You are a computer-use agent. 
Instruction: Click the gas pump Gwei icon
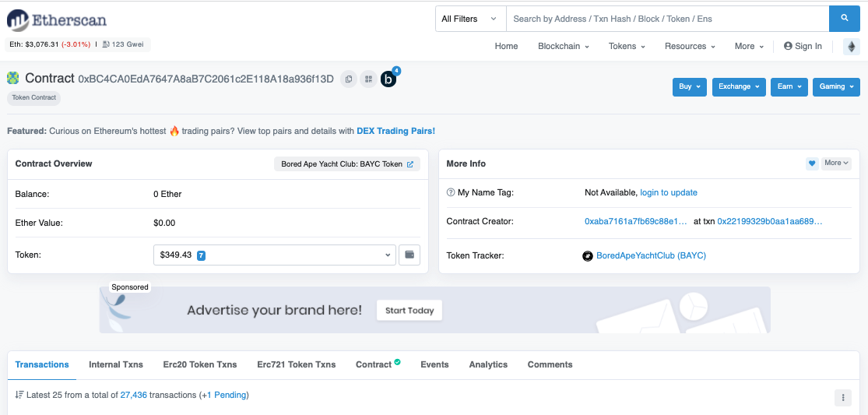pyautogui.click(x=106, y=44)
